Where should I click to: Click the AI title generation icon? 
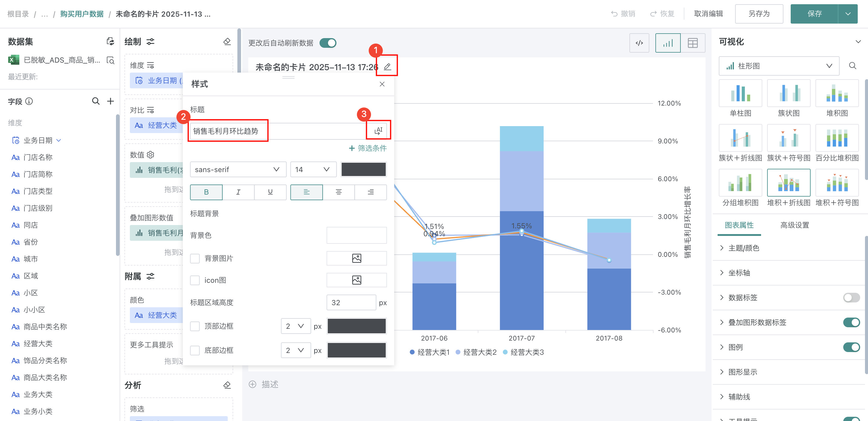click(x=378, y=131)
